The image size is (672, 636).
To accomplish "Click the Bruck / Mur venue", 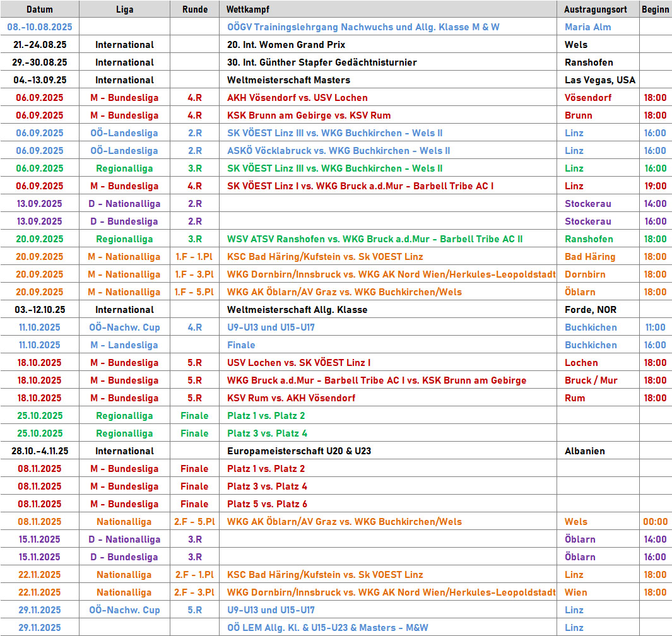I will [x=591, y=380].
